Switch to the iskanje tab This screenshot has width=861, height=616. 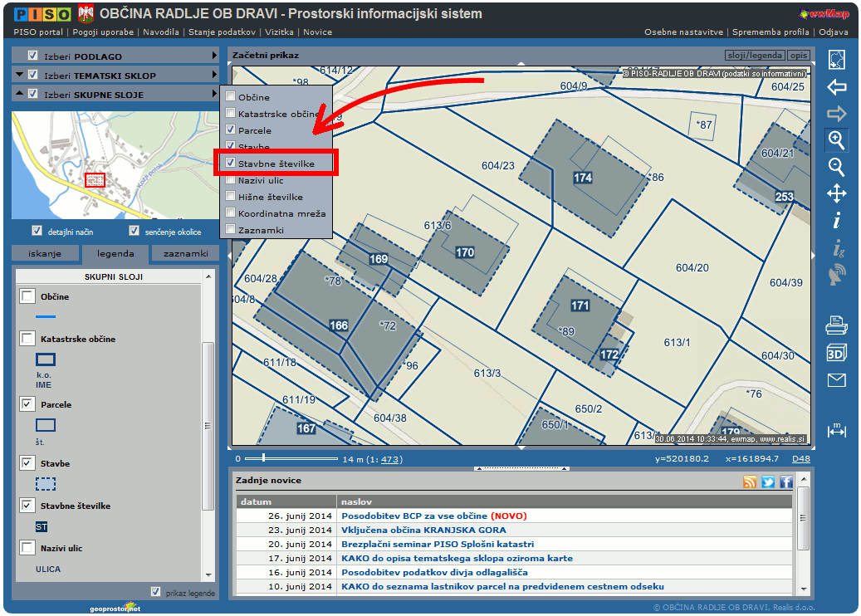(45, 254)
